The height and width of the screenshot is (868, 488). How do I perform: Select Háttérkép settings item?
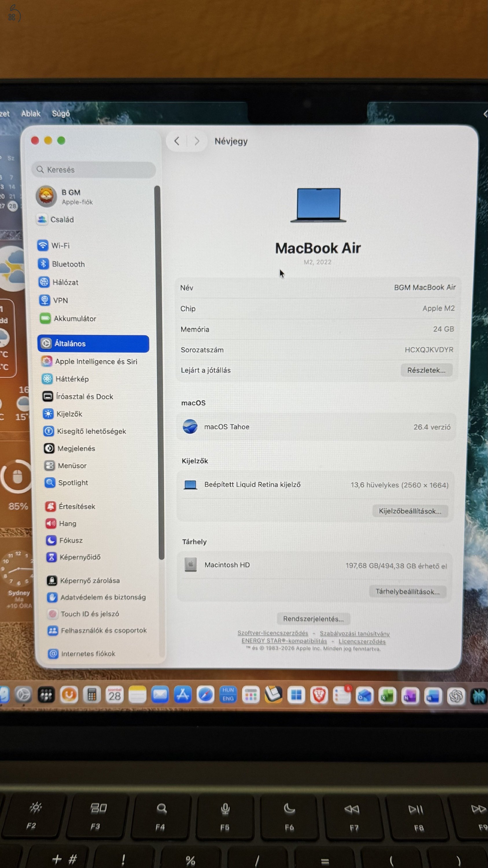(x=72, y=379)
